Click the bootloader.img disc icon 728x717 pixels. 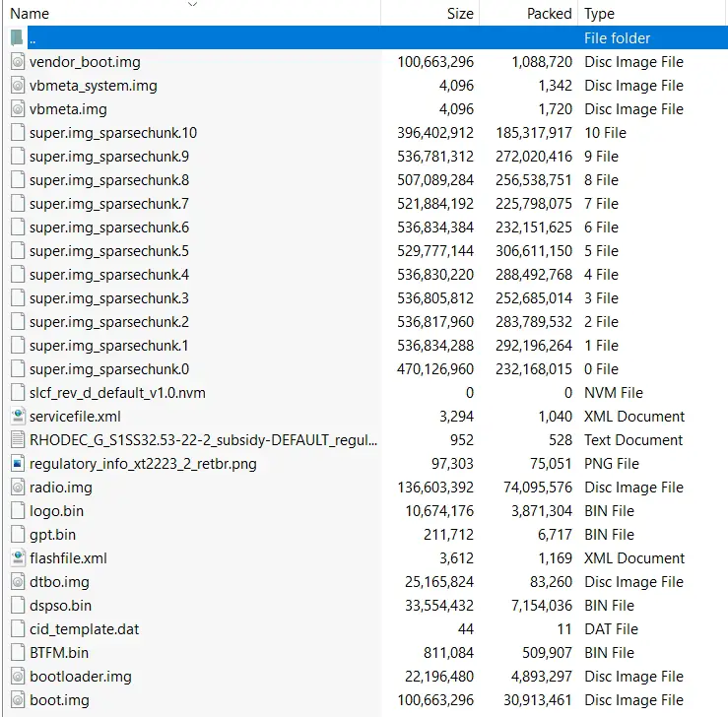[18, 677]
